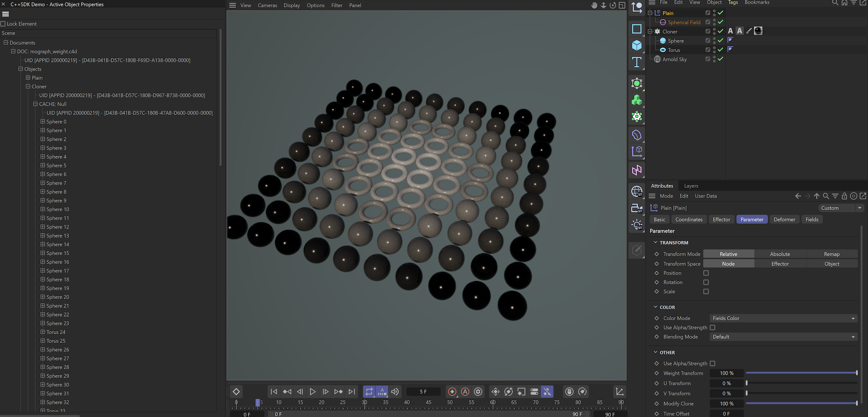Collapse the OTHER section
868x417 pixels.
(655, 352)
